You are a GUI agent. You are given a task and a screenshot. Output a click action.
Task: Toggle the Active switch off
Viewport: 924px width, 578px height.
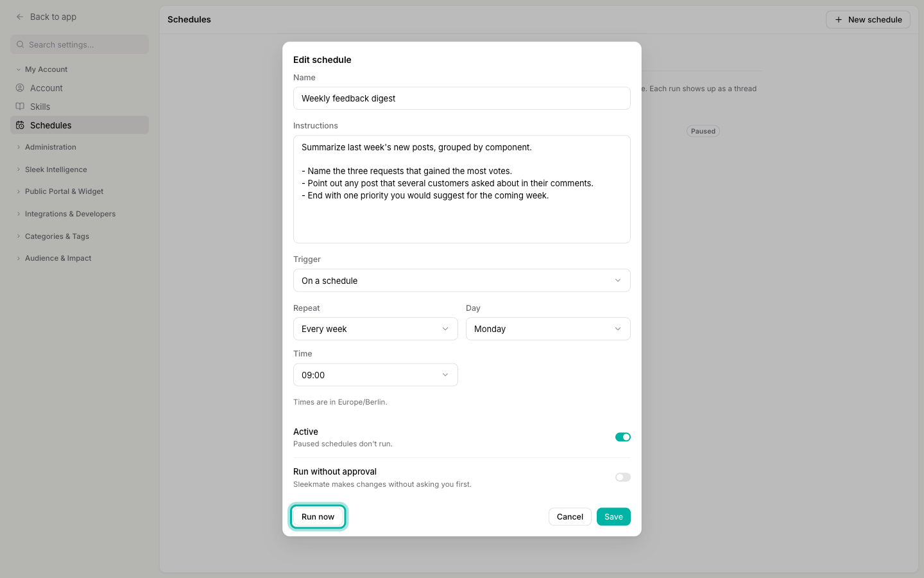coord(622,437)
